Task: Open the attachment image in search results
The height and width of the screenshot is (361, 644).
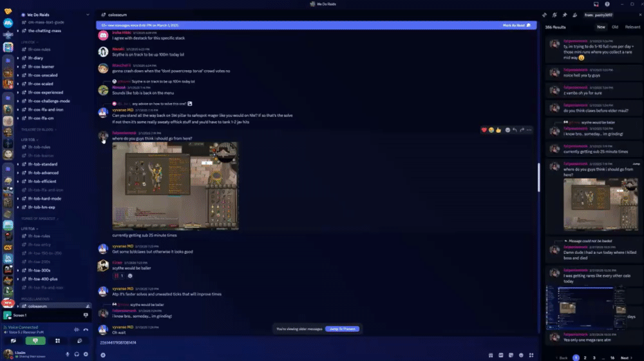Action: (601, 204)
